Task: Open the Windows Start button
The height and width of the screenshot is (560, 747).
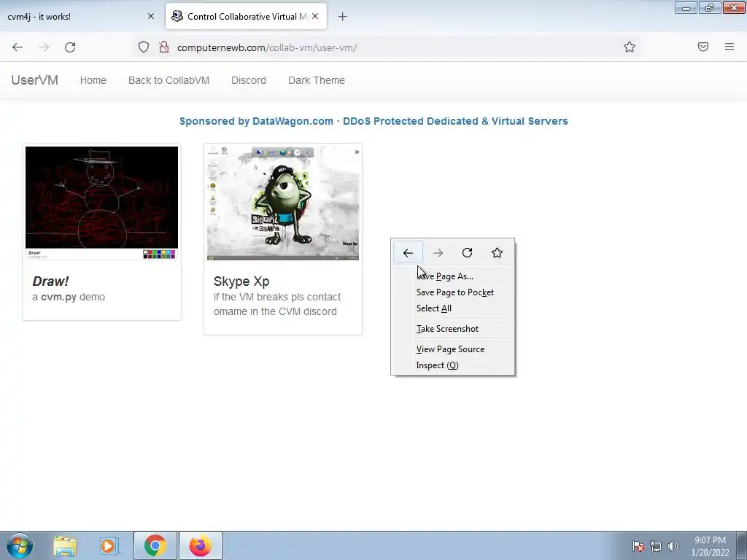Action: click(20, 545)
